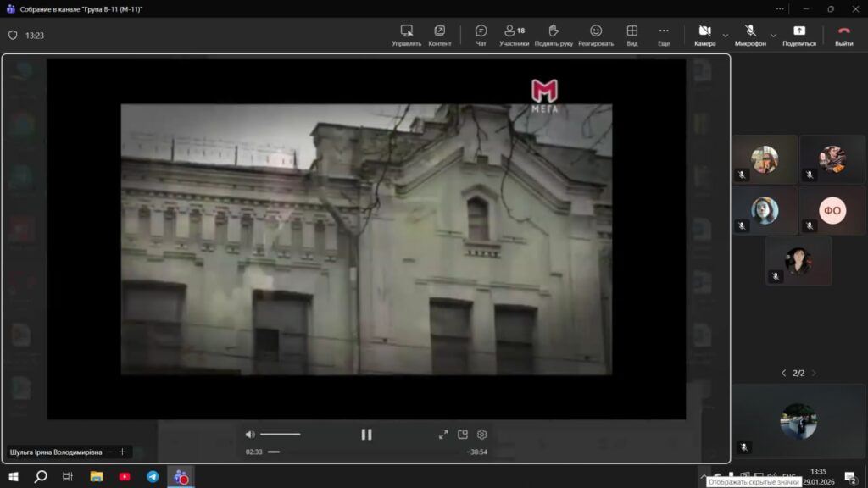Show hidden system tray icons

point(703,477)
